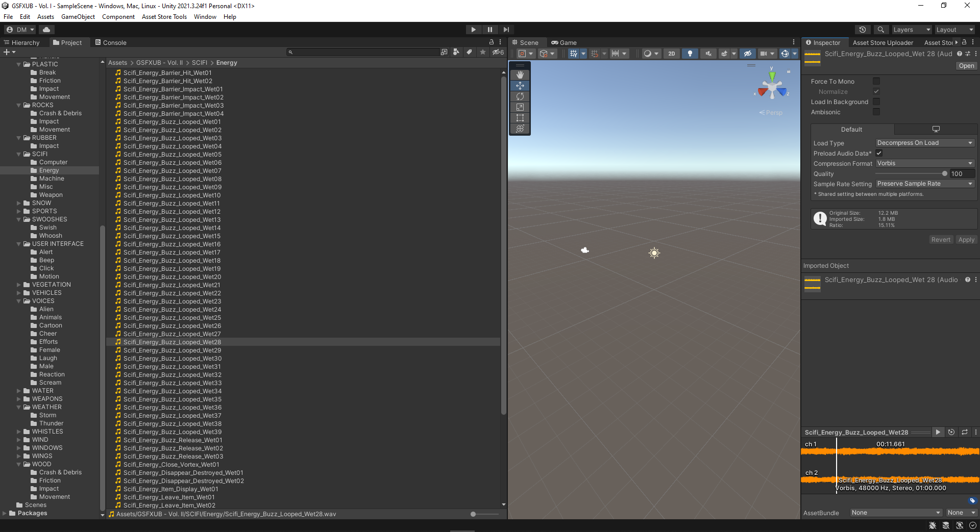
Task: Click the audio waveform ch 1 timeline
Action: pyautogui.click(x=890, y=451)
